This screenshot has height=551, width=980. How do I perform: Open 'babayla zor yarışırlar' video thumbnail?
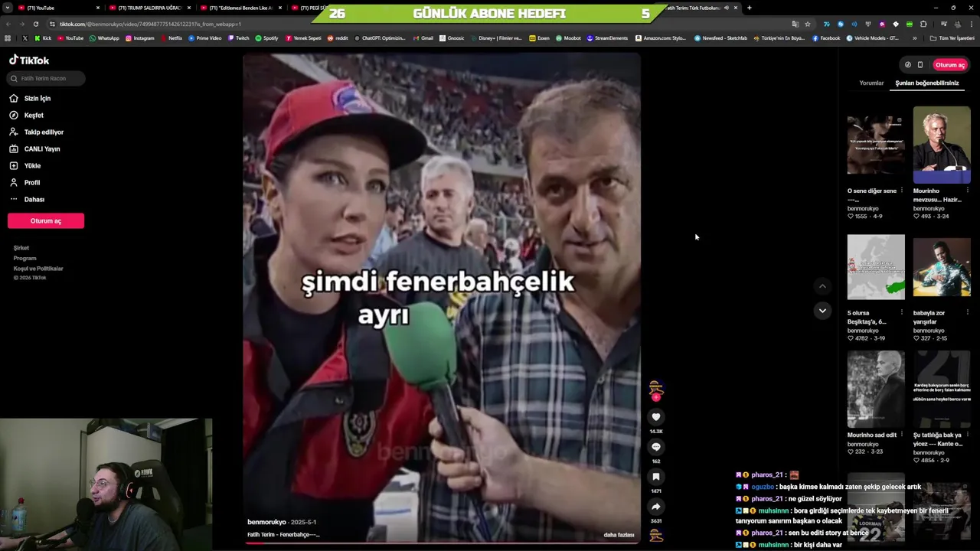(942, 266)
